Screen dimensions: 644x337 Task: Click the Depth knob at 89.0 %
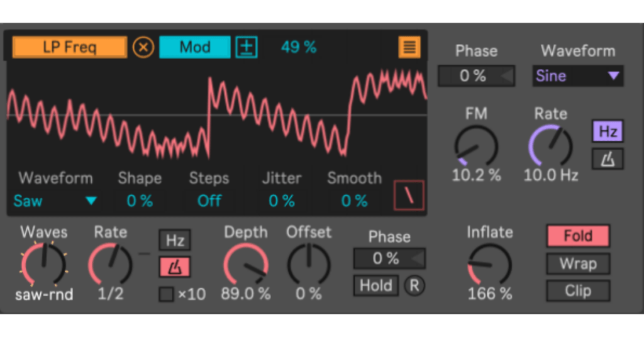coord(246,263)
